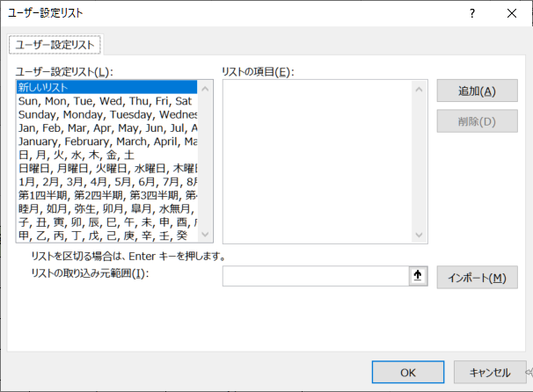
Task: Select the Jan, Feb, Mar list entry
Action: pos(107,128)
